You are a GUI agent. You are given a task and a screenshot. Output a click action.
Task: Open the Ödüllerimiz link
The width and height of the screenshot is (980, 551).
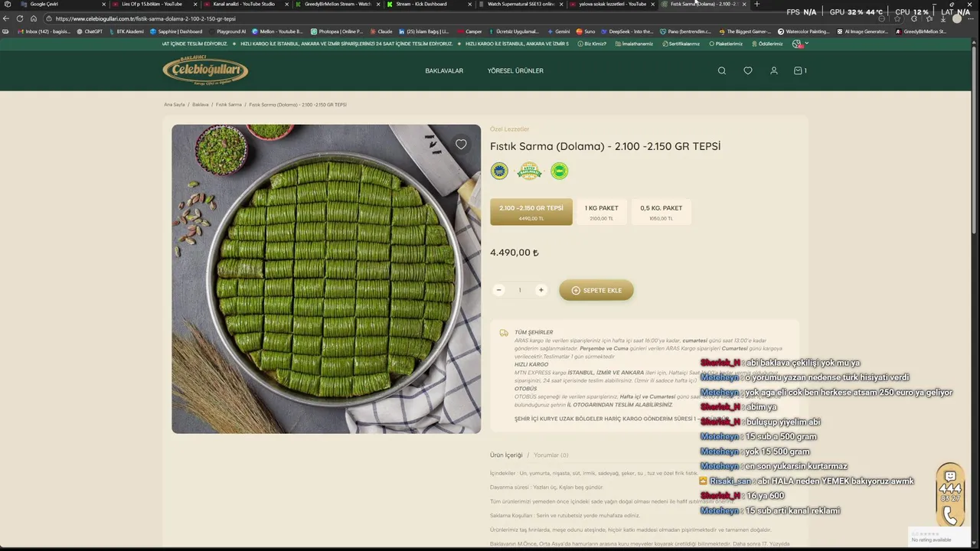(x=766, y=44)
